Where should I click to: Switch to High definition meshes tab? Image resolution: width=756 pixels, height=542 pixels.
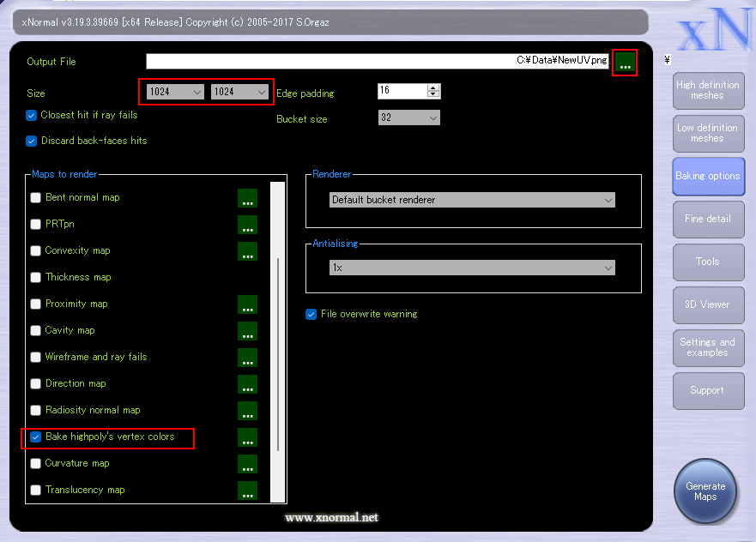707,90
